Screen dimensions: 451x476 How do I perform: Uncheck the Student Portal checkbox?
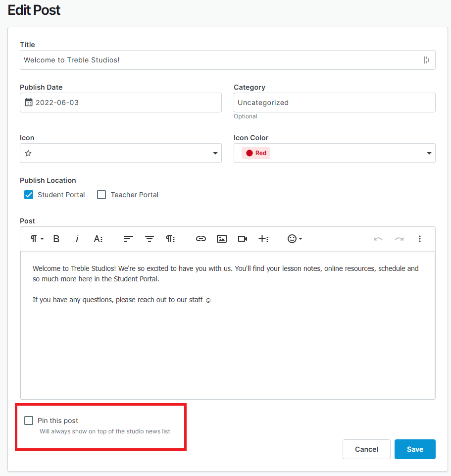tap(29, 195)
